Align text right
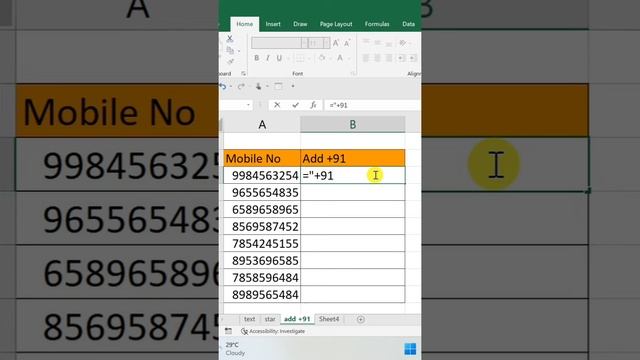Viewport: 640px width, 360px height. point(389,58)
